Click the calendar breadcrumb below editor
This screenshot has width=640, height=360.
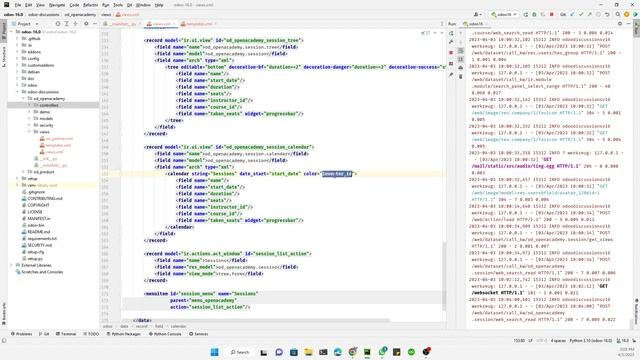[x=178, y=326]
